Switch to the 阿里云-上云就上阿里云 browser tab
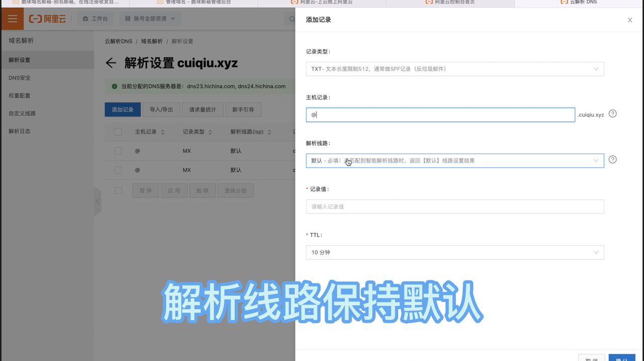 [321, 3]
